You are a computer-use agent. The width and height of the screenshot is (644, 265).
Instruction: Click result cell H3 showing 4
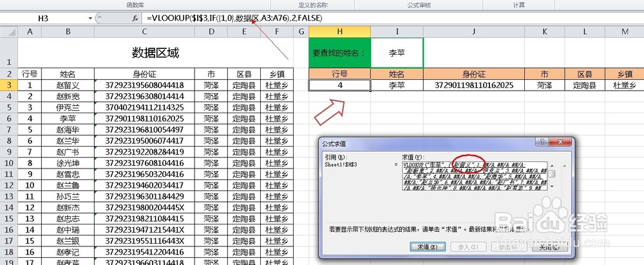click(339, 86)
